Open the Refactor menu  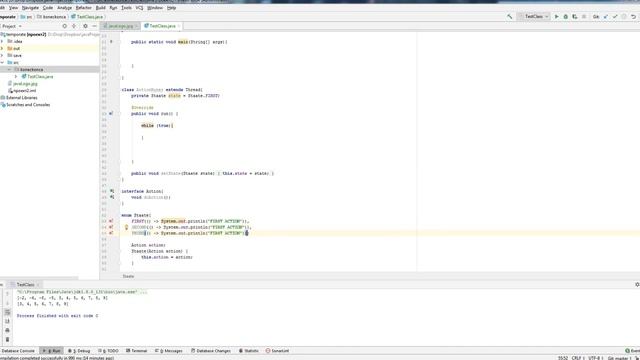coord(84,8)
